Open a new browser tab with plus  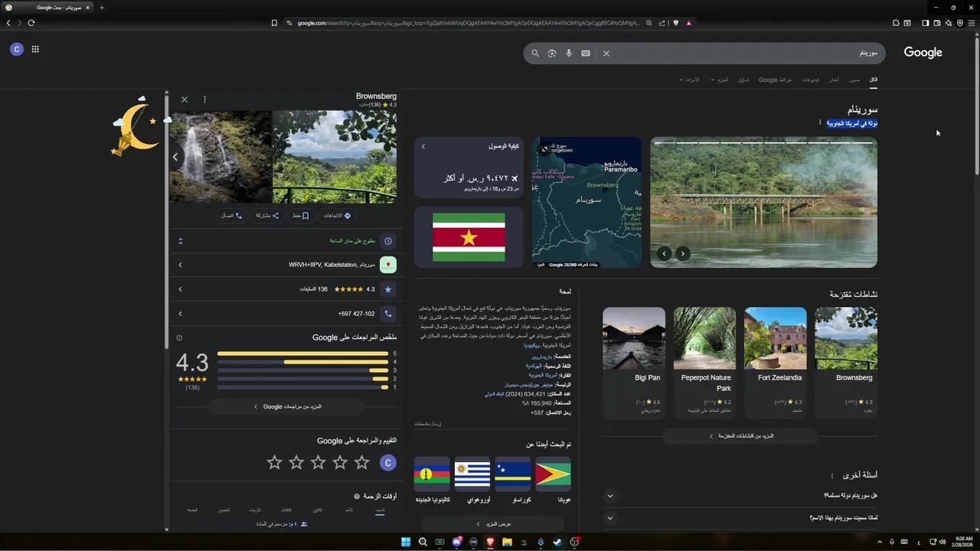(101, 8)
